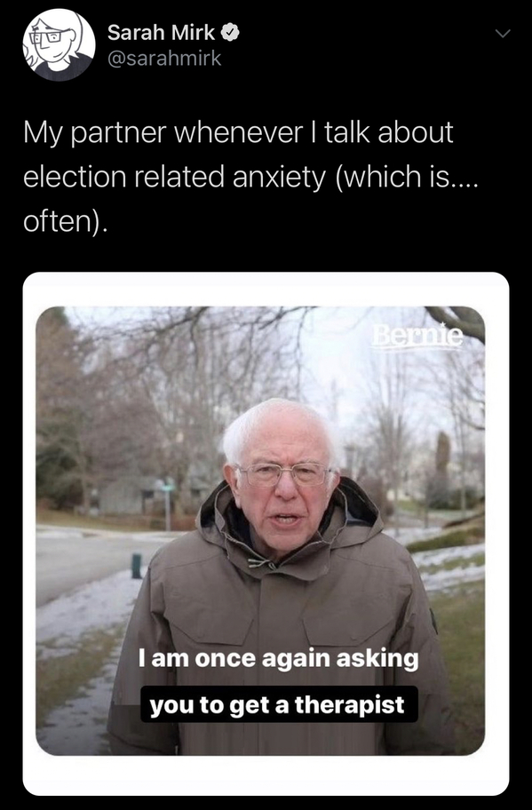Click the white border below the meme

click(266, 776)
